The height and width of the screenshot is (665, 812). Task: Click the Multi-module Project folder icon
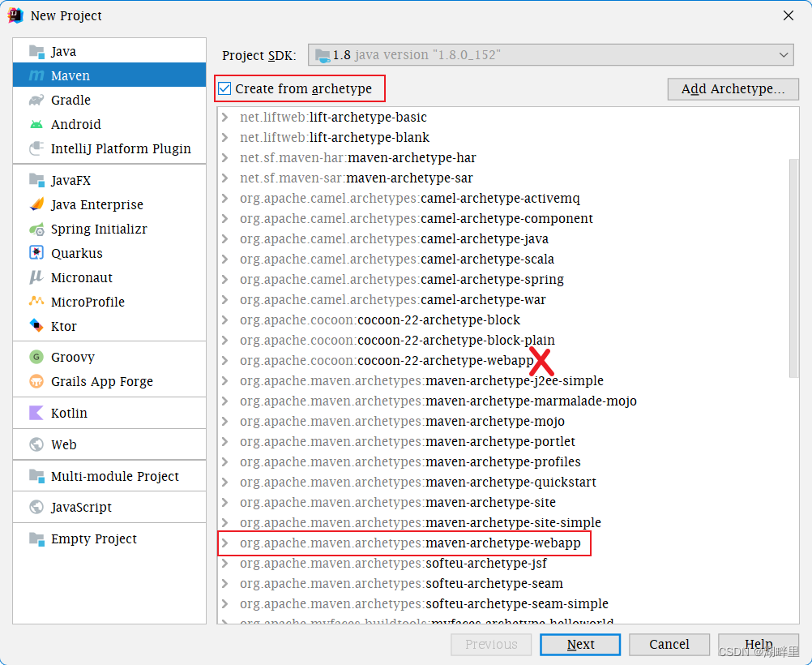36,476
